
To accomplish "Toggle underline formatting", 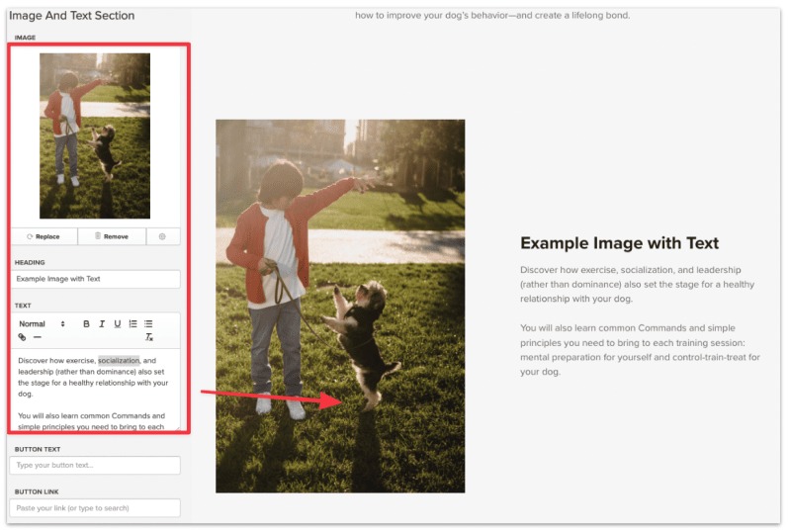I will click(x=118, y=324).
